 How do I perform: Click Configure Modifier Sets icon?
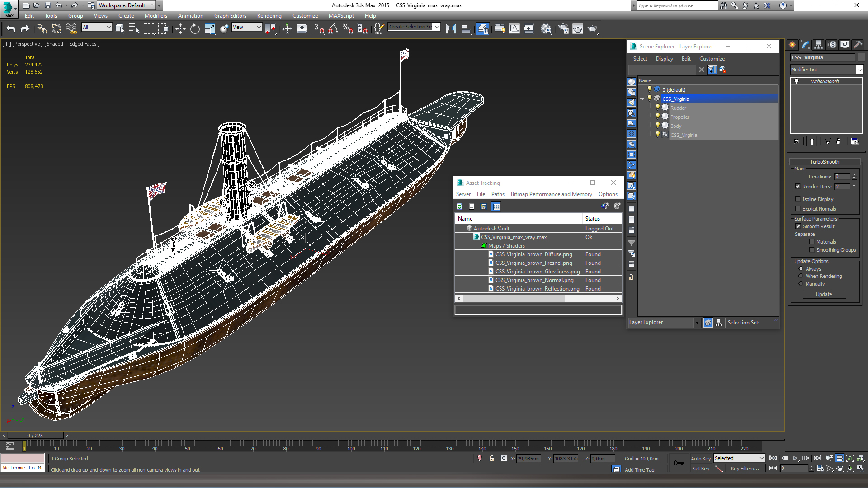point(854,141)
